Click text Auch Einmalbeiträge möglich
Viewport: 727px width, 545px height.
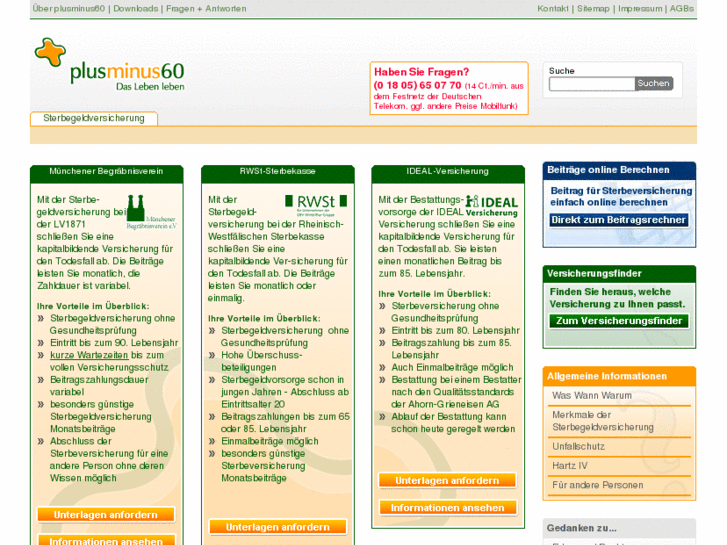click(452, 367)
